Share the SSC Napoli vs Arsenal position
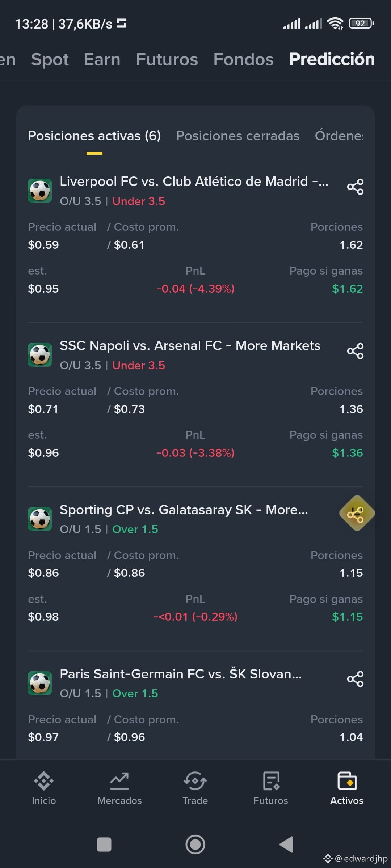Viewport: 391px width, 868px height. pos(355,351)
